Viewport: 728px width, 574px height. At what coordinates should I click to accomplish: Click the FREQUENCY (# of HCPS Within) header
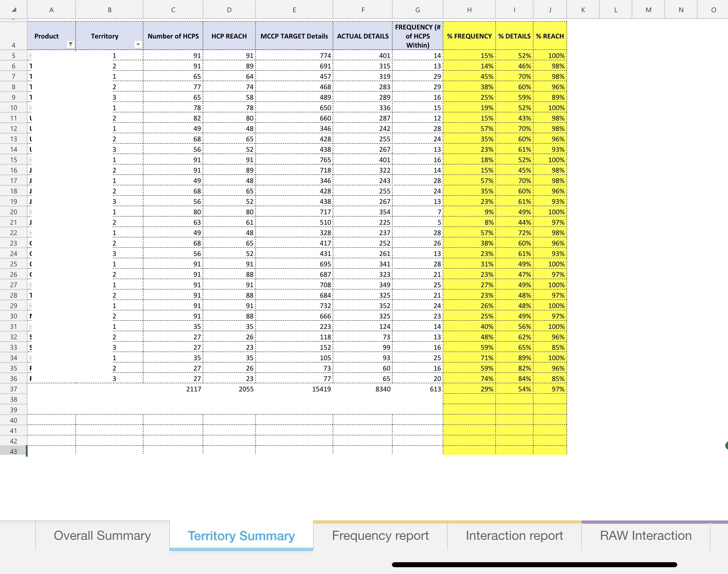pyautogui.click(x=418, y=36)
